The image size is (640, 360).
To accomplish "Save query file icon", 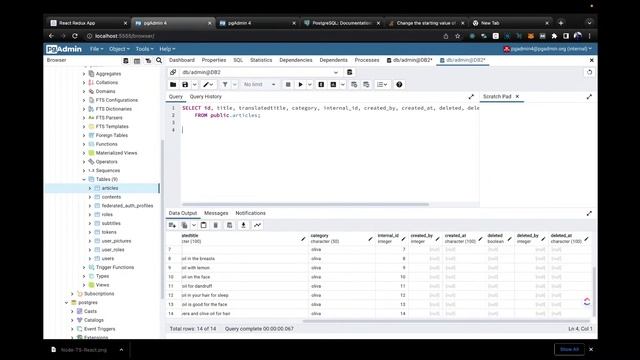I will point(185,84).
